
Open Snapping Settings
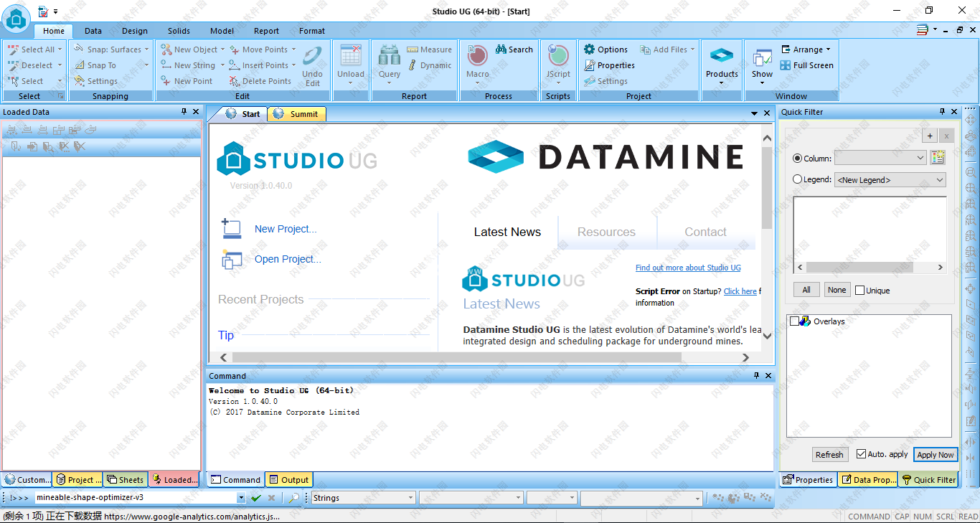(96, 81)
